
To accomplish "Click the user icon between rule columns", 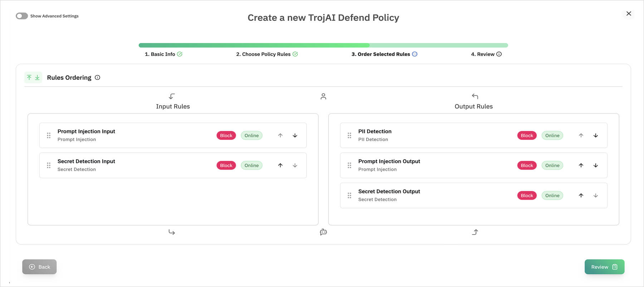I will (x=323, y=96).
